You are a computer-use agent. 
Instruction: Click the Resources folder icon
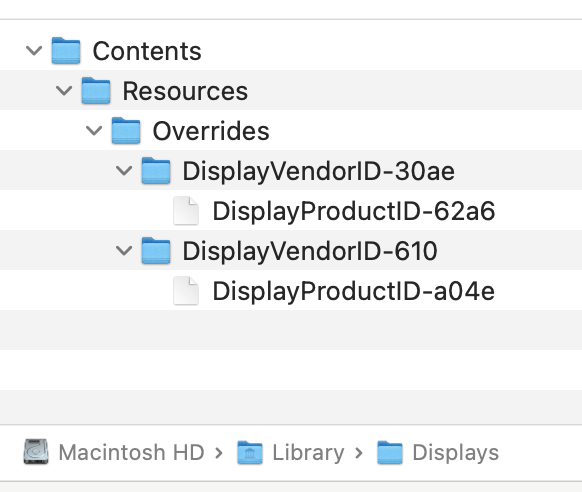pos(96,91)
